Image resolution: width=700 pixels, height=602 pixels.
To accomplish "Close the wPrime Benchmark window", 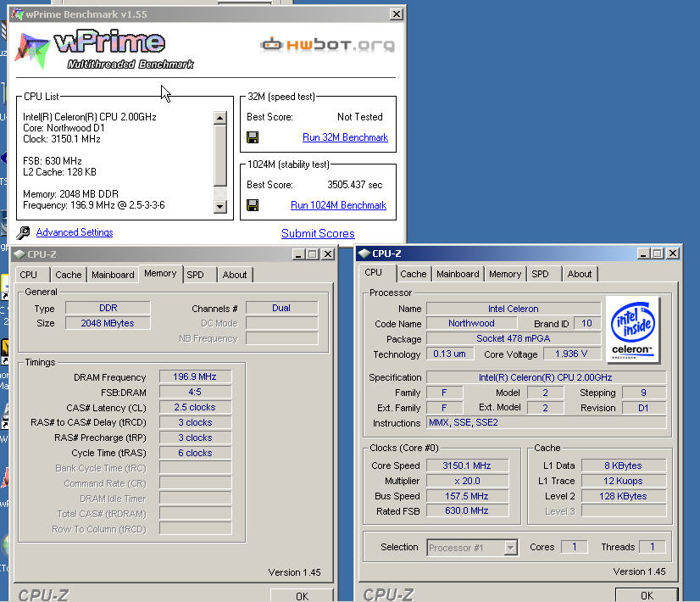I will (396, 14).
